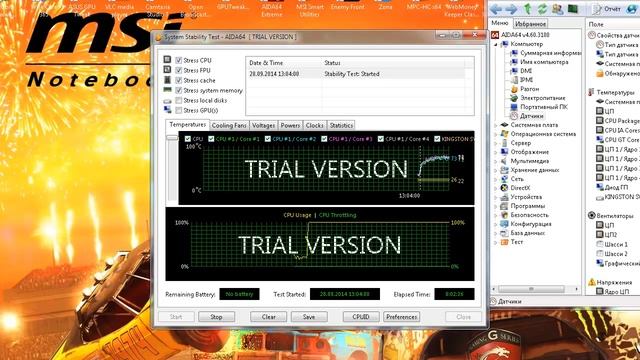Select Enemy Front desktop shortcut

tap(347, 6)
